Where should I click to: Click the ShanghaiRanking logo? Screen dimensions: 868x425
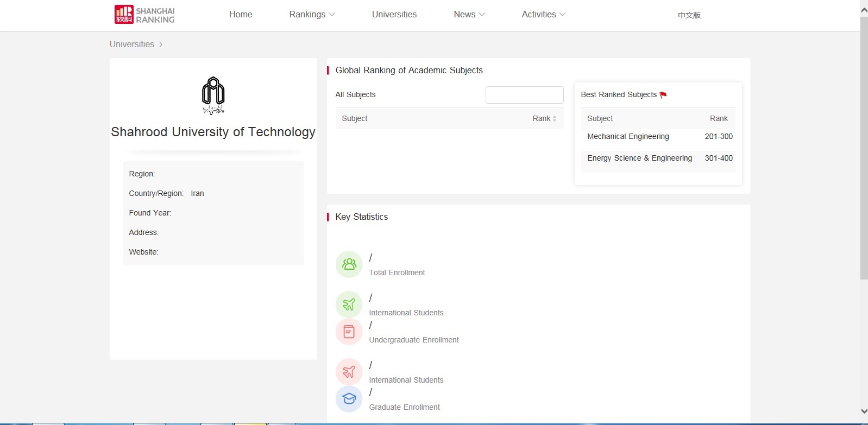pos(144,15)
